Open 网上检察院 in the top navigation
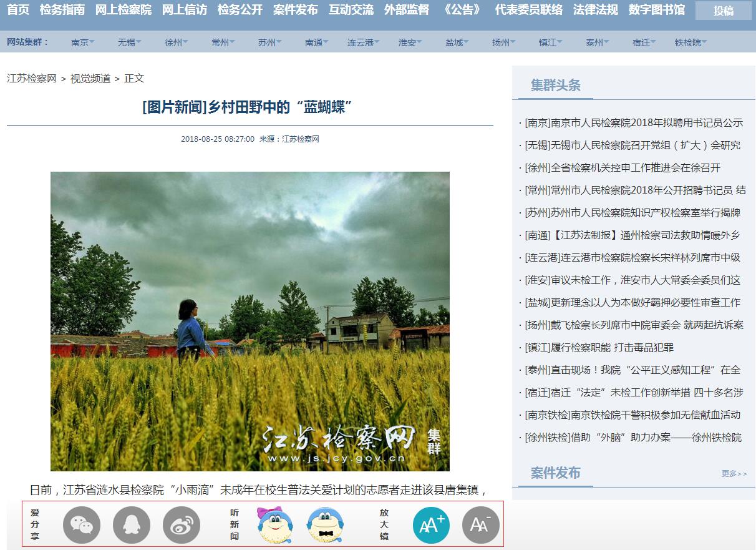The height and width of the screenshot is (550, 756). coord(124,10)
